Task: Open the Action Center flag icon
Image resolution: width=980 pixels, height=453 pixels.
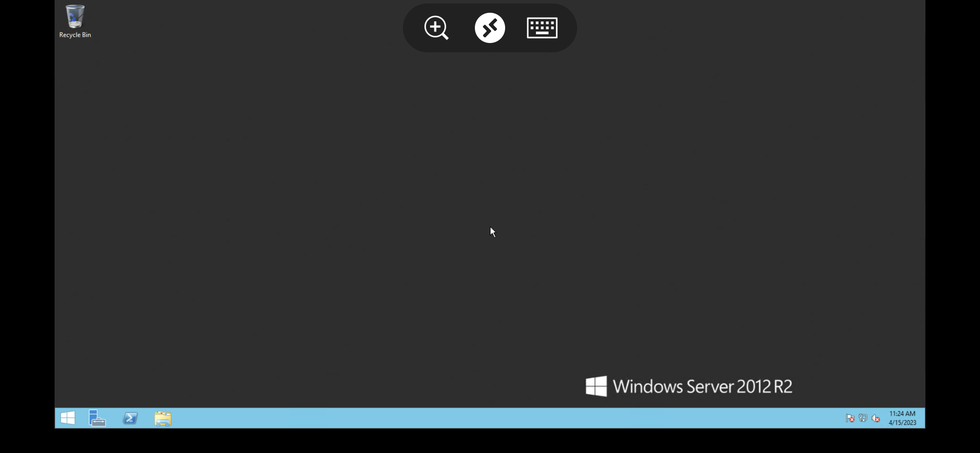Action: pos(850,418)
